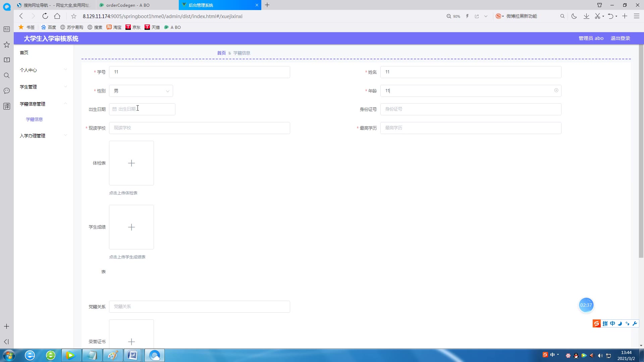Switch to the orderCodegen - A BO tab
Image resolution: width=644 pixels, height=362 pixels.
[138, 5]
